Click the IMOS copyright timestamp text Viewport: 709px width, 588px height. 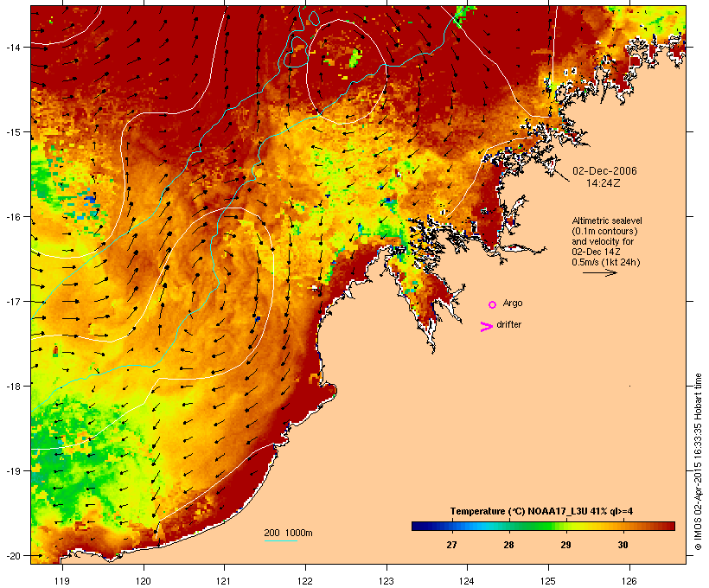(x=698, y=463)
